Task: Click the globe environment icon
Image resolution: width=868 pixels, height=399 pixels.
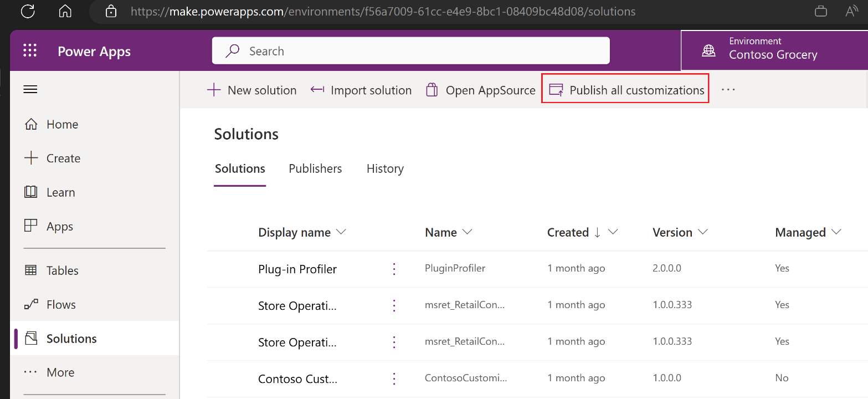Action: (708, 50)
